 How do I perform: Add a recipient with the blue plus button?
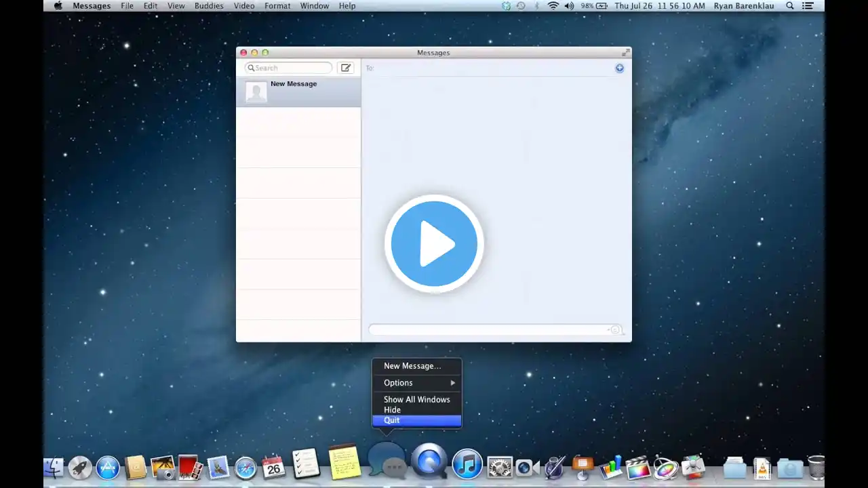pyautogui.click(x=619, y=68)
